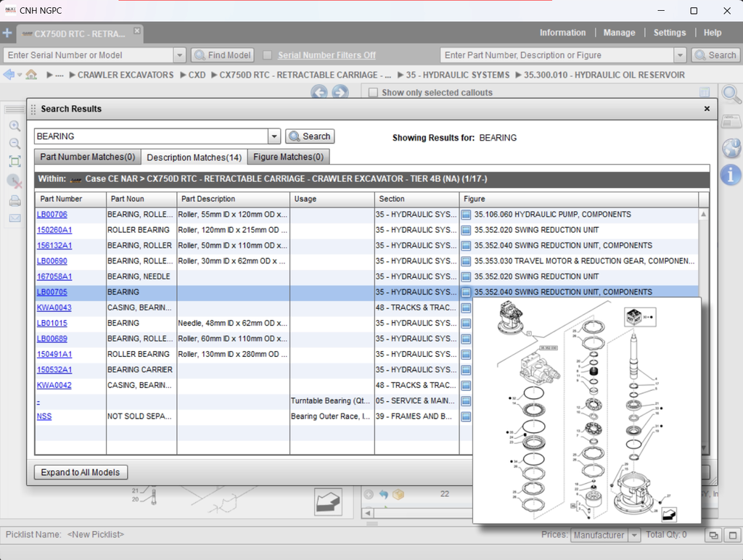Click the breadcrumb back arrow icon
Viewport: 743px width, 560px height.
pos(9,75)
